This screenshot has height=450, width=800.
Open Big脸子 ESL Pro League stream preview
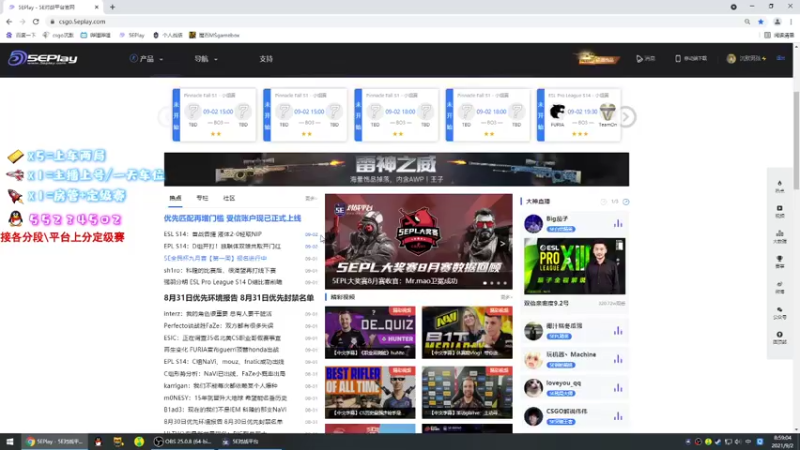point(574,266)
